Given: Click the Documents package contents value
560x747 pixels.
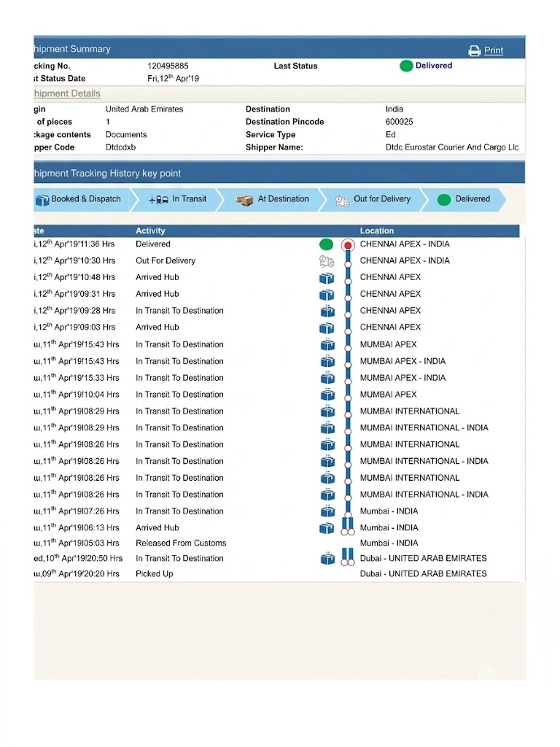Looking at the screenshot, I should point(126,135).
